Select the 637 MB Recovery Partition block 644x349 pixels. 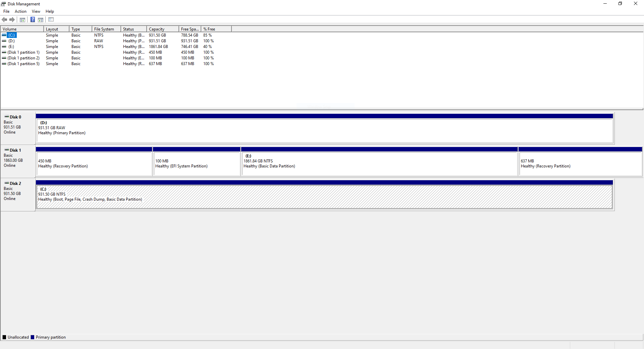tap(580, 161)
